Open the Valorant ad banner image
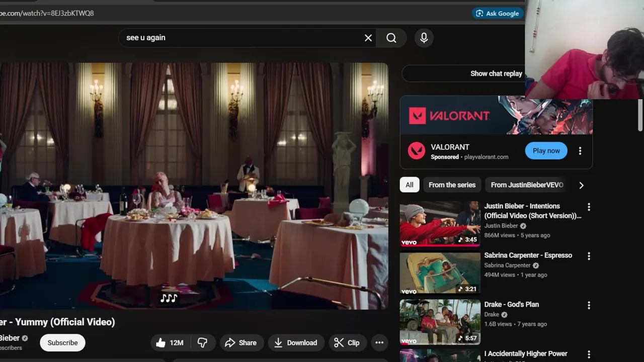644x362 pixels. tap(496, 115)
